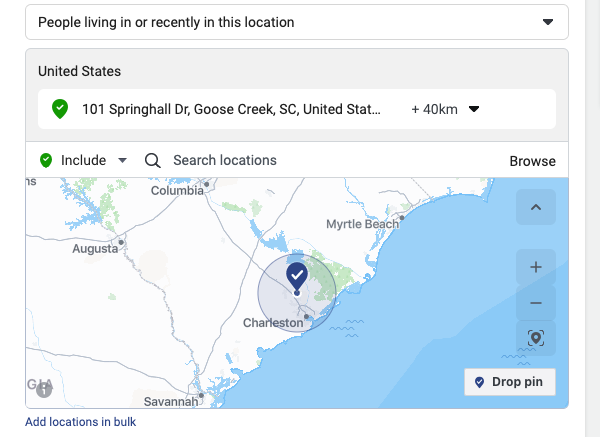Click the locate-me pin target icon
This screenshot has width=600, height=437.
tap(536, 338)
